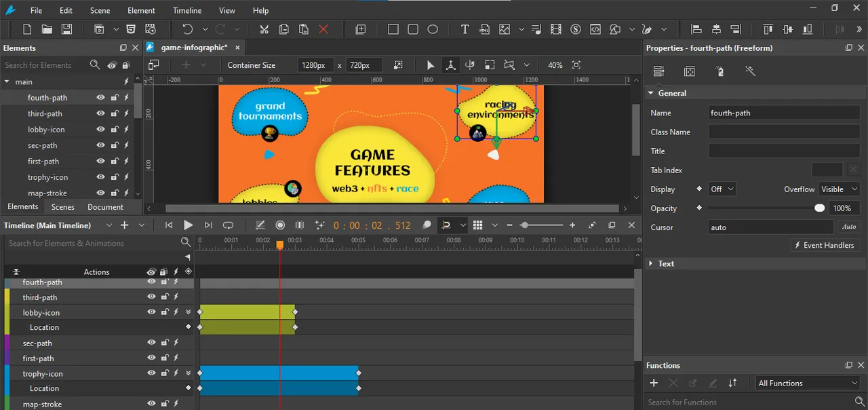This screenshot has width=868, height=410.
Task: Click the Search for Elements field
Action: tap(45, 65)
